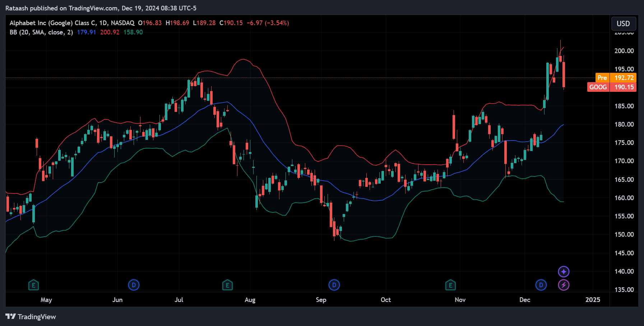The height and width of the screenshot is (326, 644).
Task: Click the 180.00 price axis label
Action: [624, 124]
